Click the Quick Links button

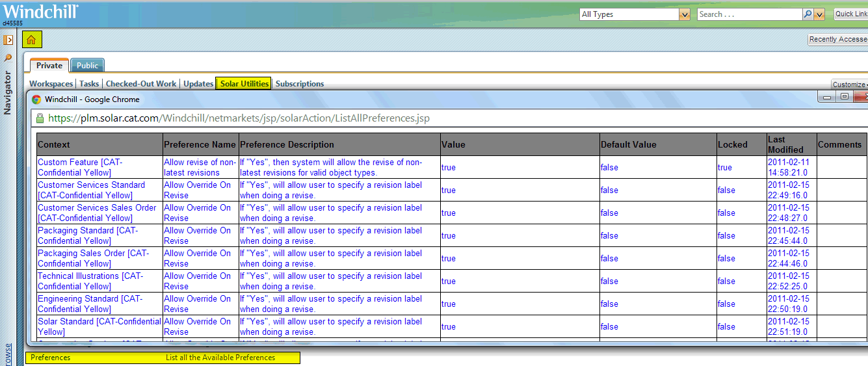(850, 14)
